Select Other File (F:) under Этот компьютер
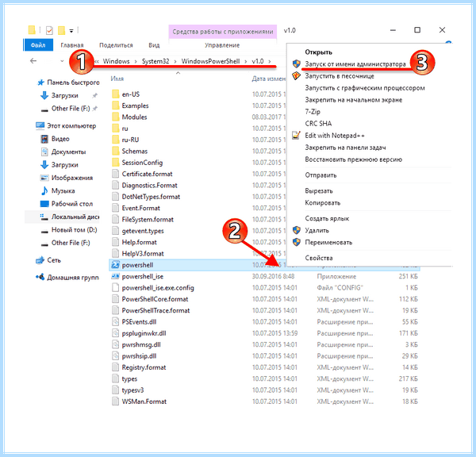This screenshot has width=476, height=457. [71, 243]
